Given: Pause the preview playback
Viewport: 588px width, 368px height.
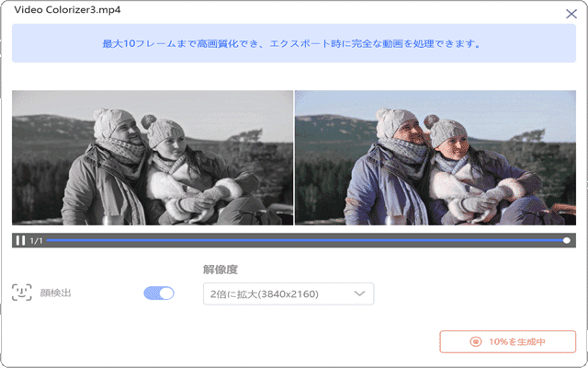Looking at the screenshot, I should tap(20, 240).
